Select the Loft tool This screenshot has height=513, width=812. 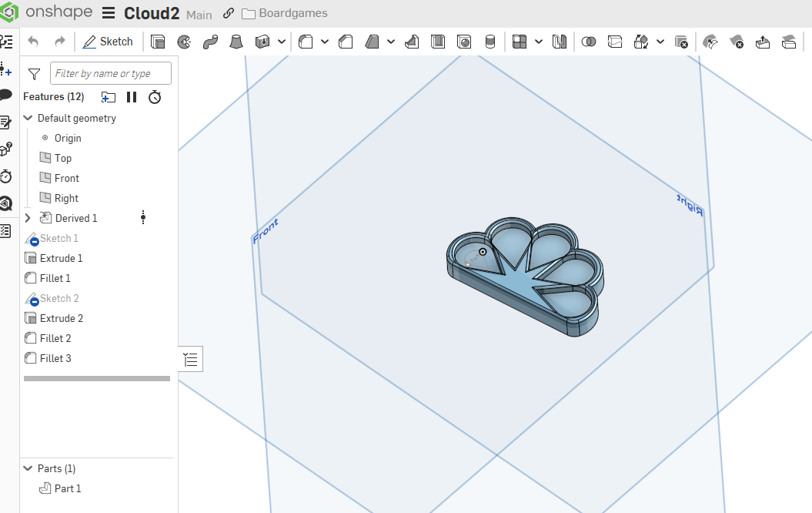pyautogui.click(x=238, y=42)
